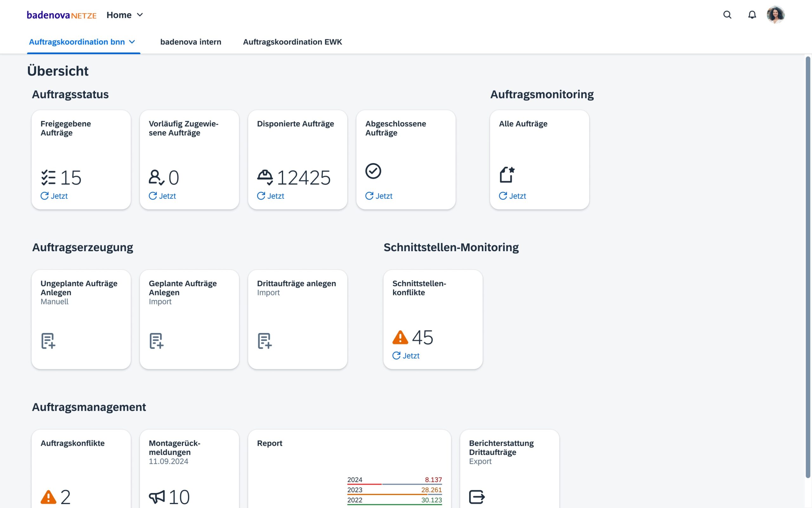Click the count 15 on Freigegebene Aufträge
Screen dimensions: 812x508
[x=71, y=177]
